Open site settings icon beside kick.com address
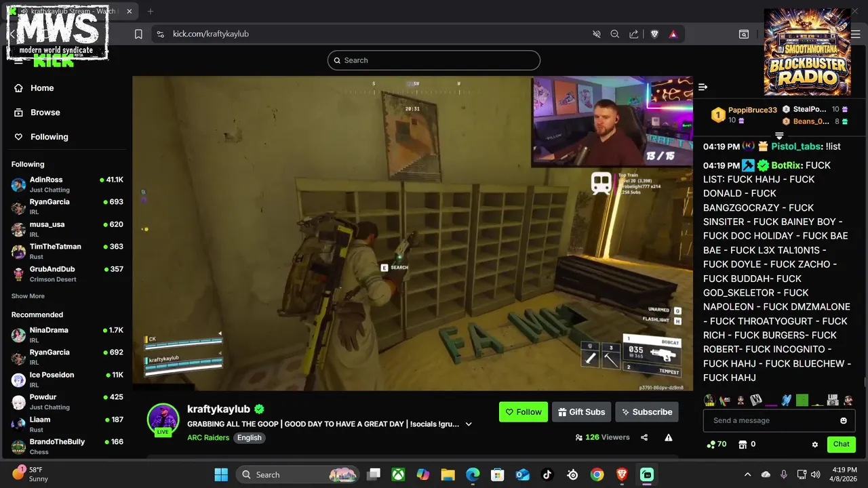The height and width of the screenshot is (488, 868). click(160, 34)
